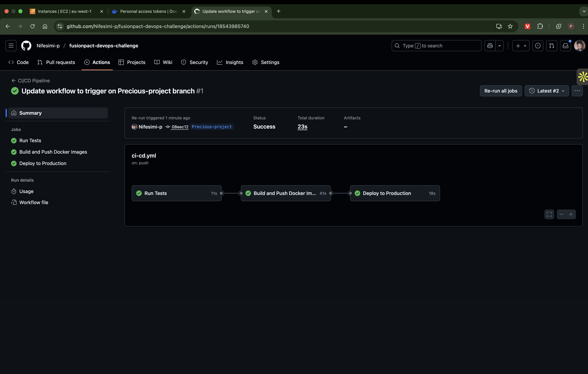Expand the Latest #2 attempts dropdown
Screen dimensions: 588x374
(547, 91)
